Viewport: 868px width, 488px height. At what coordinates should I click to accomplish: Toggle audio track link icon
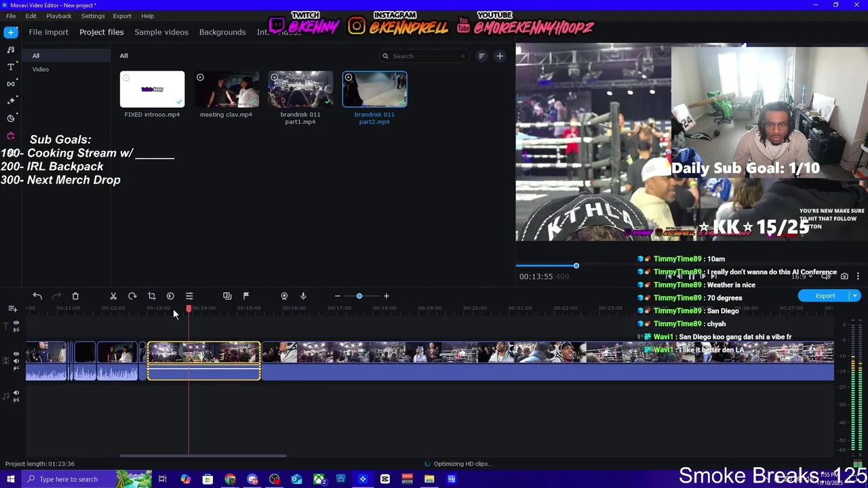click(16, 399)
